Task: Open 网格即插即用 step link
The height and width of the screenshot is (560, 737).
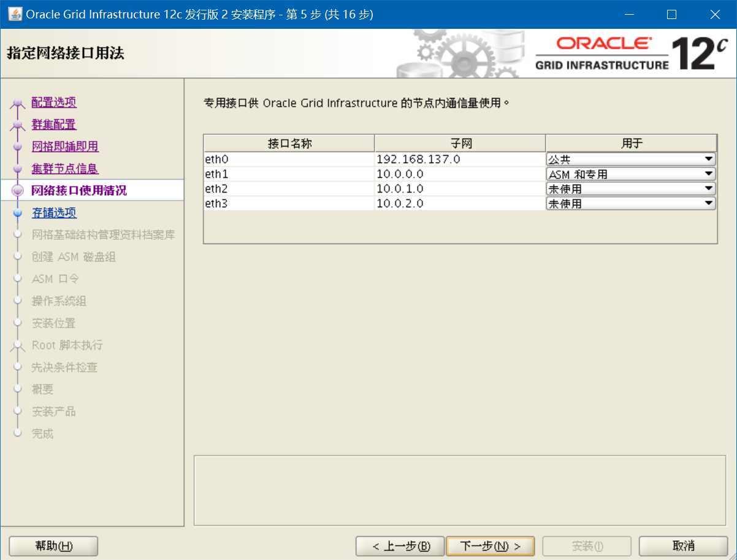Action: (65, 147)
